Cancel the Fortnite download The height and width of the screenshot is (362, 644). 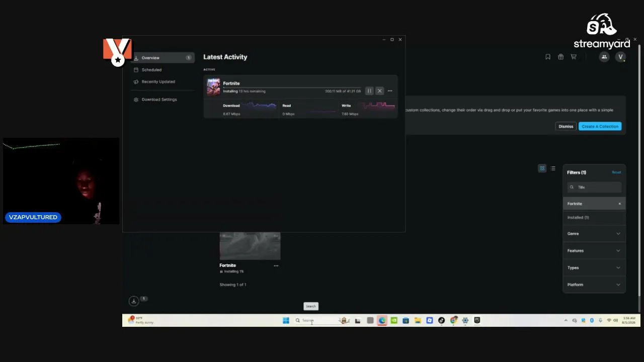coord(380,91)
